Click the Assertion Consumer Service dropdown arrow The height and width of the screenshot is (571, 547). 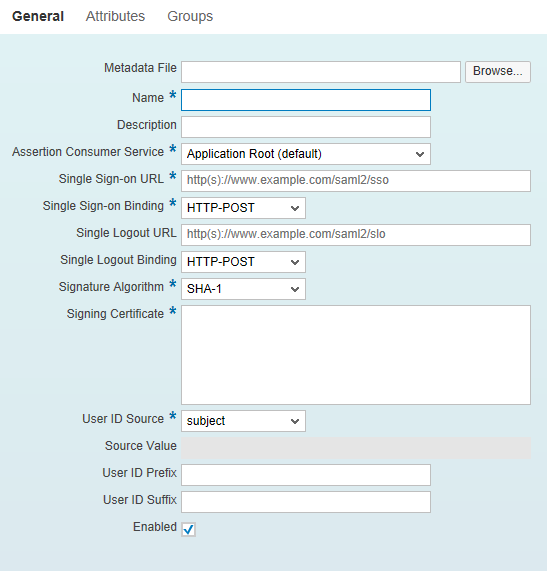coord(420,154)
